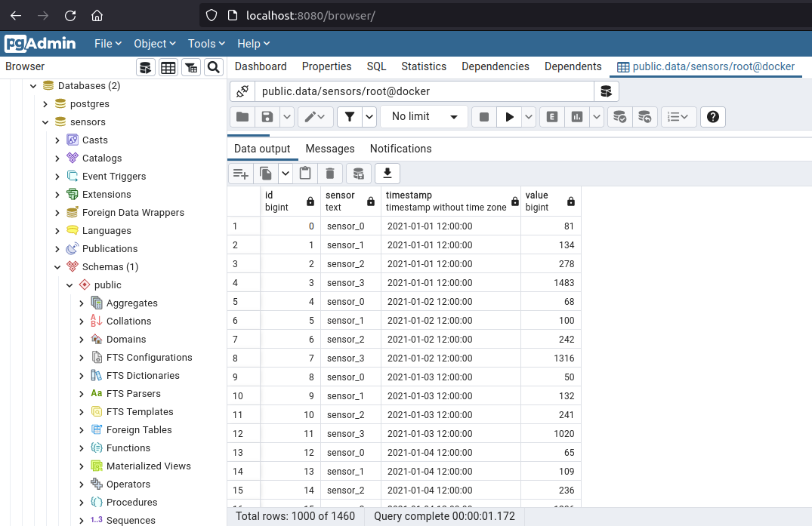Collapse the sensors database node
The height and width of the screenshot is (526, 812).
click(45, 122)
